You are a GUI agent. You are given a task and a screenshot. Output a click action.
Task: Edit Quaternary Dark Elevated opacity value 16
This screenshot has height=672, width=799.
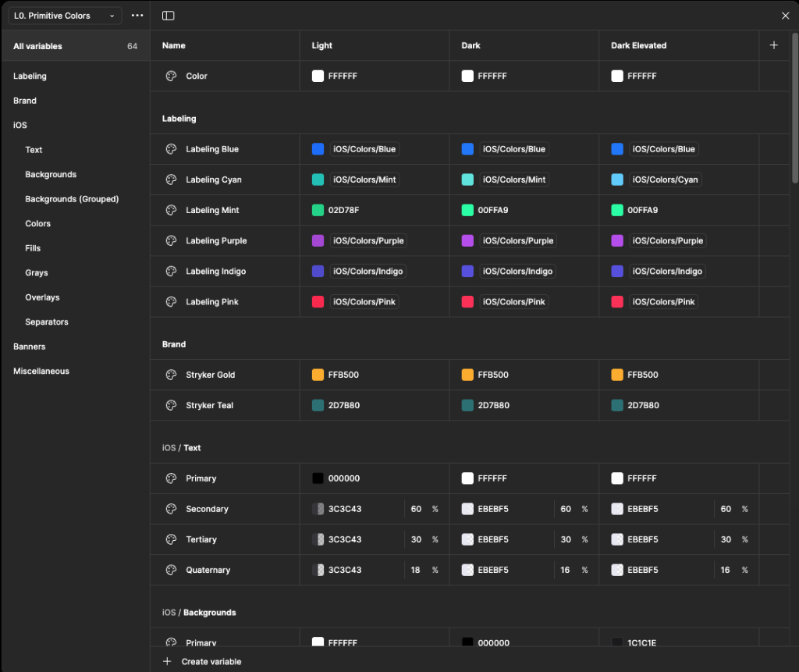tap(725, 570)
